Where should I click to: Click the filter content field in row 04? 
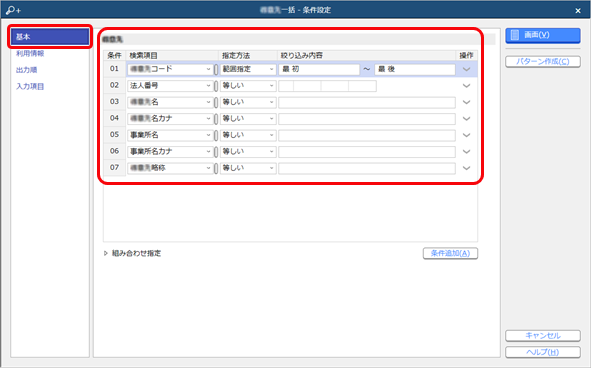pos(367,119)
